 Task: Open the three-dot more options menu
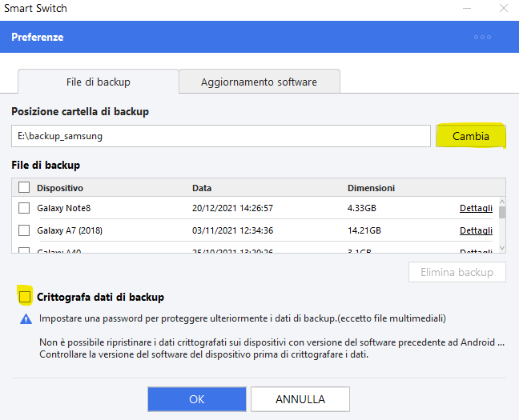482,37
